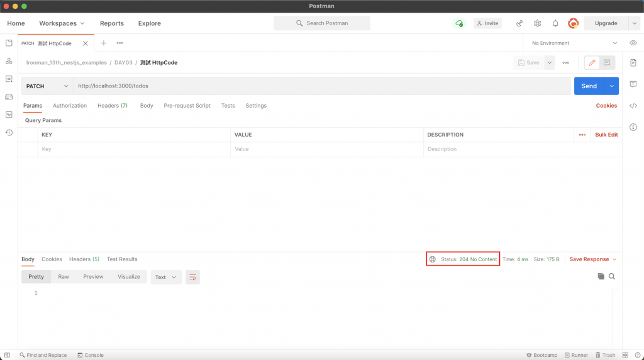The height and width of the screenshot is (360, 644).
Task: Expand Upgrade options arrow
Action: 634,23
